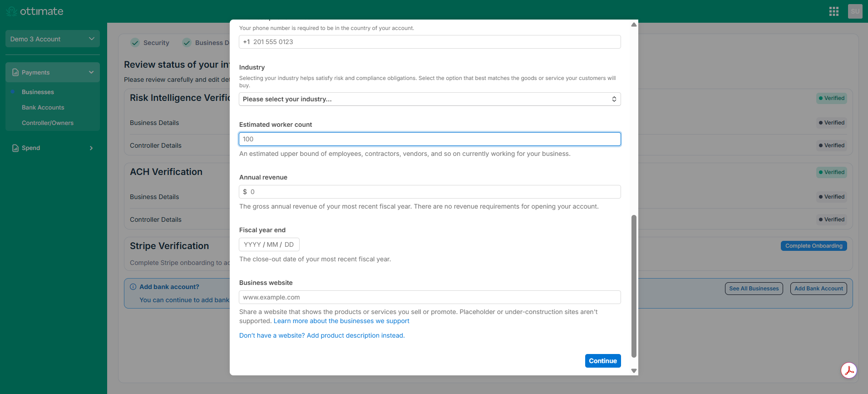Focus the phone number input field
This screenshot has height=394, width=868.
coord(429,42)
